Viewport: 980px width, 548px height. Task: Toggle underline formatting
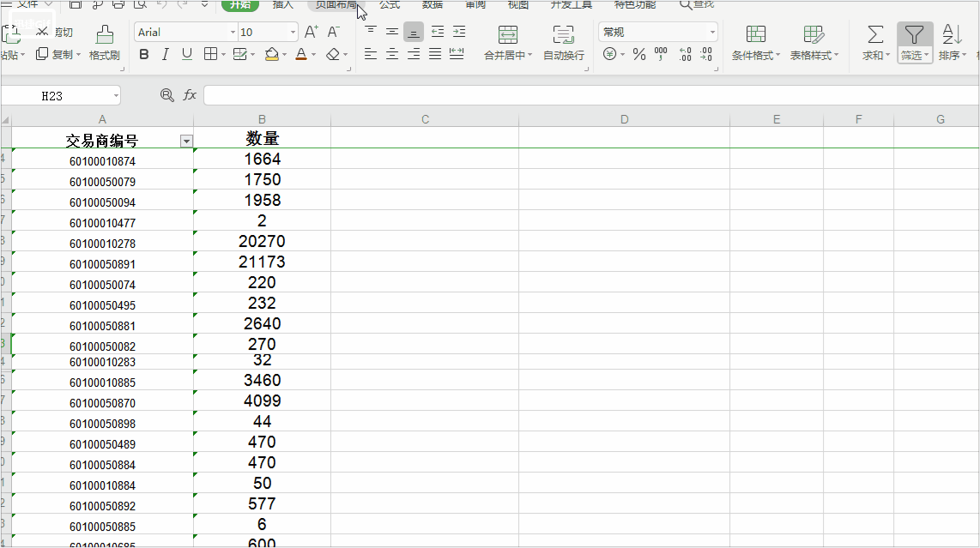tap(187, 54)
